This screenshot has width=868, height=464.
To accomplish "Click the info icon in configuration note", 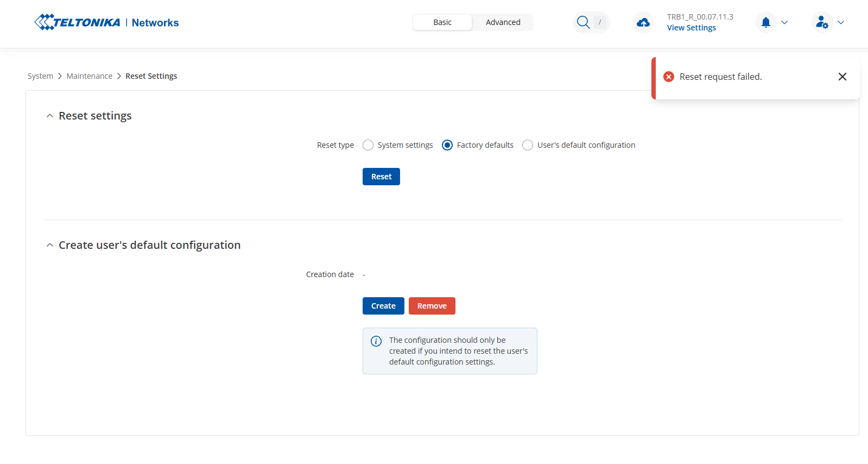I will [x=376, y=341].
